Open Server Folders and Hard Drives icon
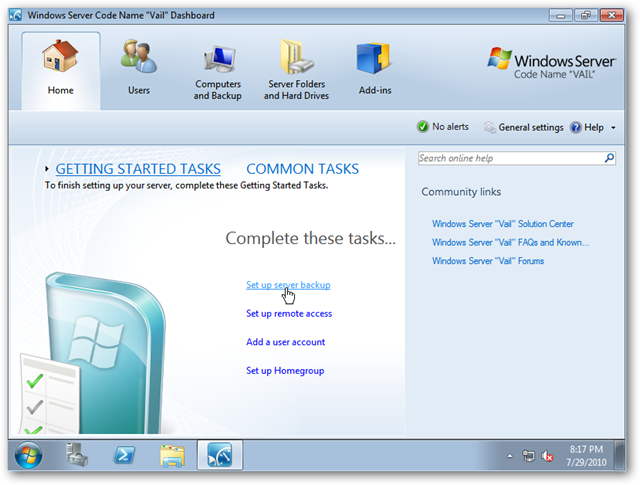Viewport: 640px width, 485px height. point(297,56)
